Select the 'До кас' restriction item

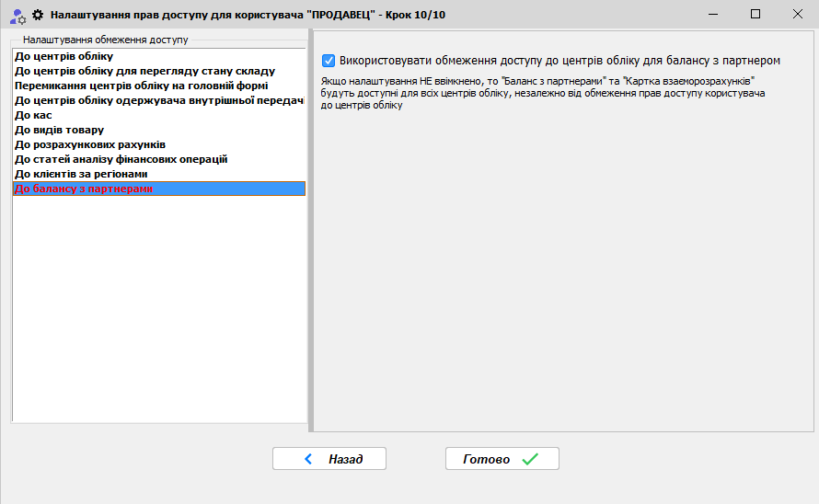pyautogui.click(x=33, y=115)
